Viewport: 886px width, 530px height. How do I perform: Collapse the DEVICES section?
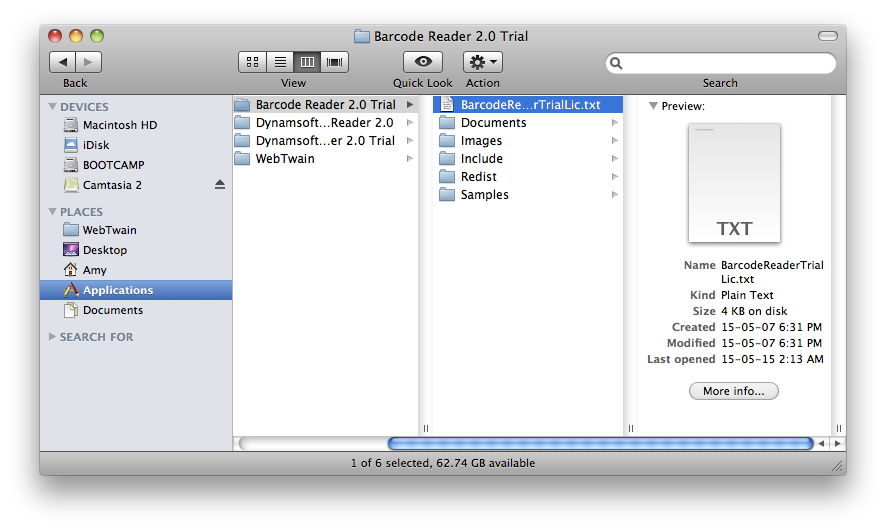pos(53,106)
